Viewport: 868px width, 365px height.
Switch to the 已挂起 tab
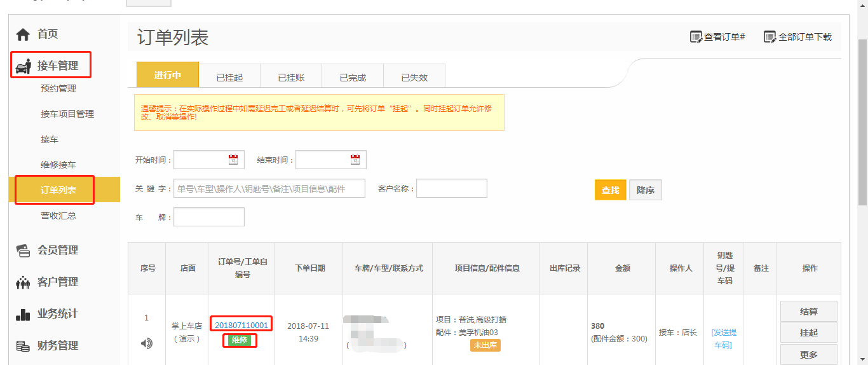tap(229, 78)
